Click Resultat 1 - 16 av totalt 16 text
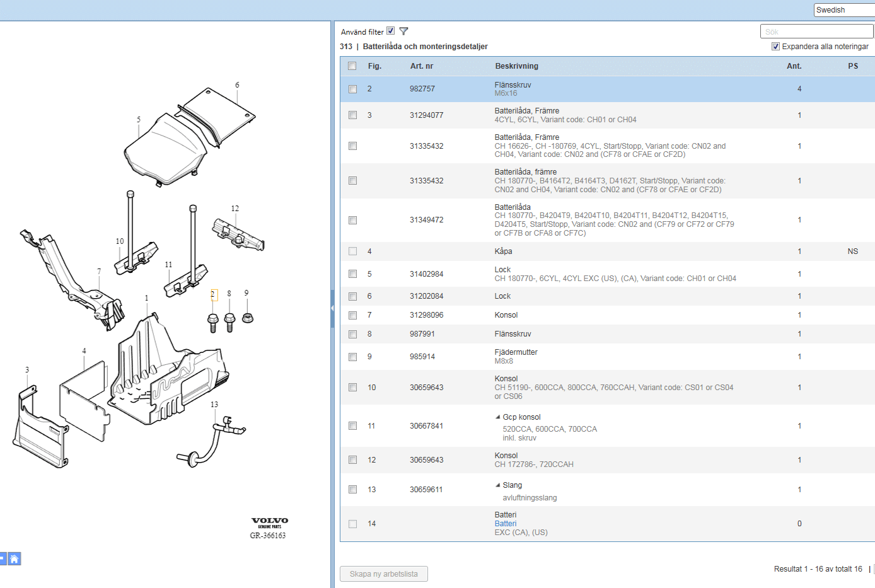This screenshot has height=588, width=875. (x=818, y=569)
